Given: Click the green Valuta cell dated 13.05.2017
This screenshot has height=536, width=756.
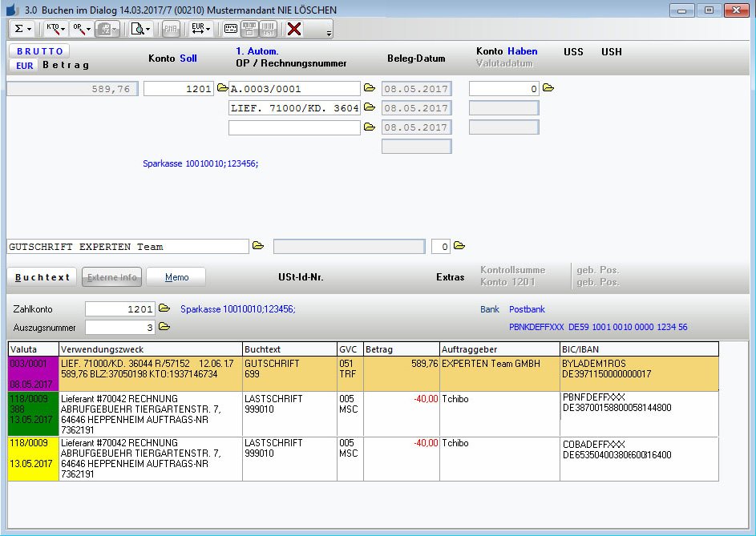Looking at the screenshot, I should (x=33, y=414).
